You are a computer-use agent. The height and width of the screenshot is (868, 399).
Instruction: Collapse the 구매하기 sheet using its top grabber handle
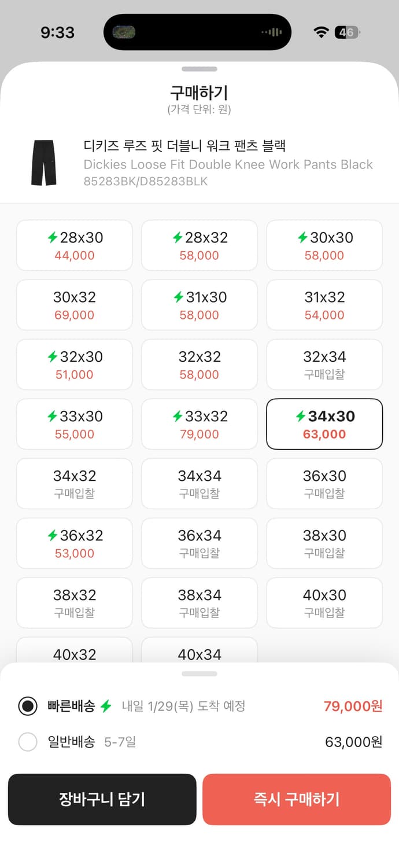tap(199, 69)
